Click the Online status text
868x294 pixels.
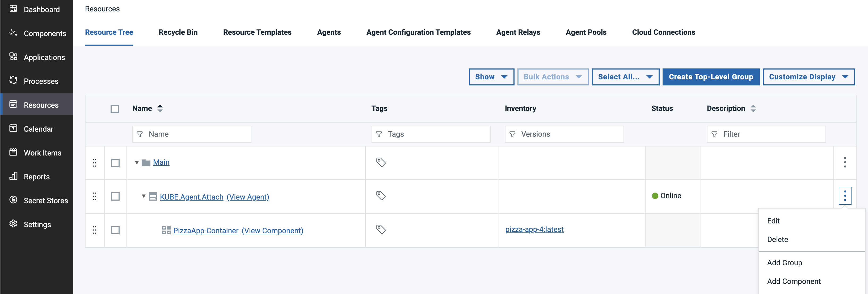click(671, 196)
